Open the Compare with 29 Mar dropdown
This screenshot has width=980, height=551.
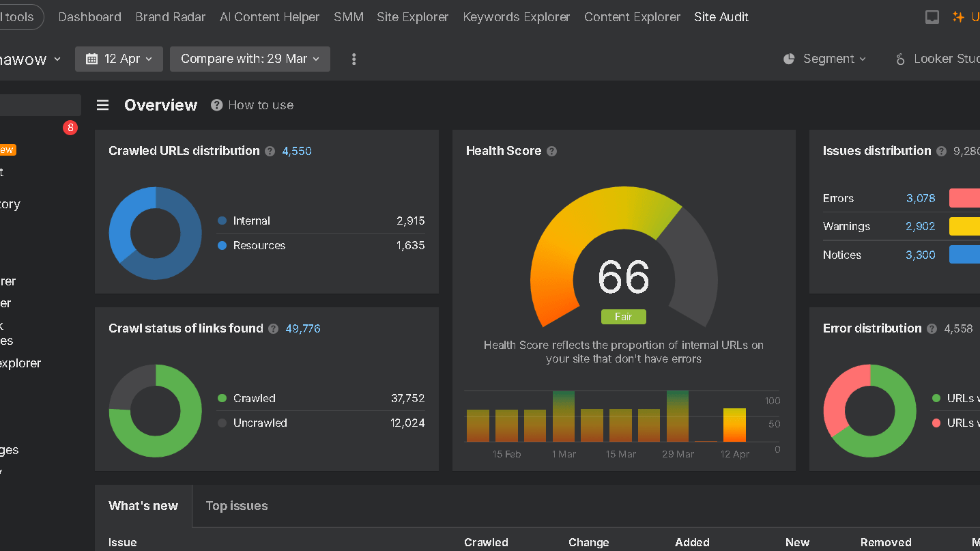pos(250,59)
